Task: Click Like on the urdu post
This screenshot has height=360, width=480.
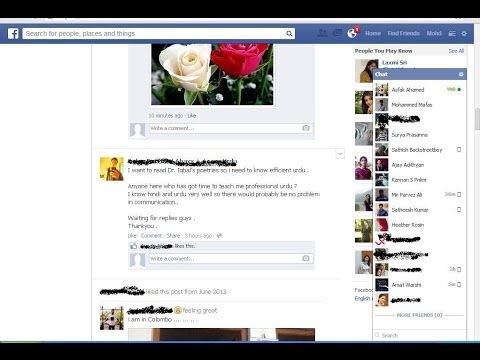Action: [x=132, y=236]
